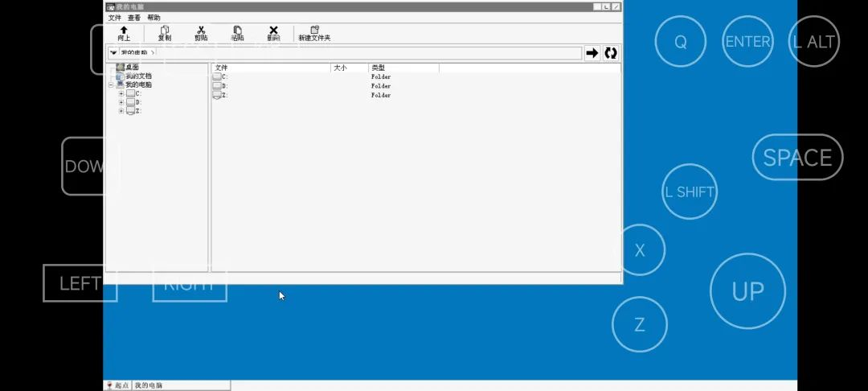Open the address bar dropdown arrow

[x=113, y=53]
